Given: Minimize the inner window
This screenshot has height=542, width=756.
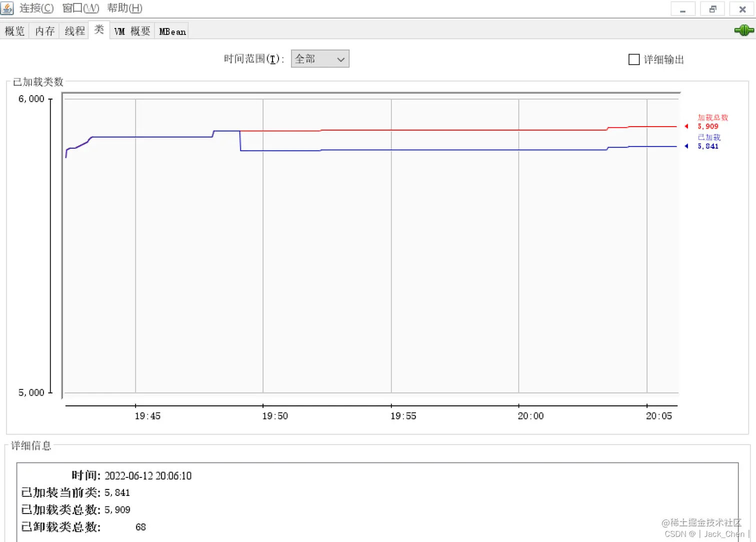Looking at the screenshot, I should [682, 9].
